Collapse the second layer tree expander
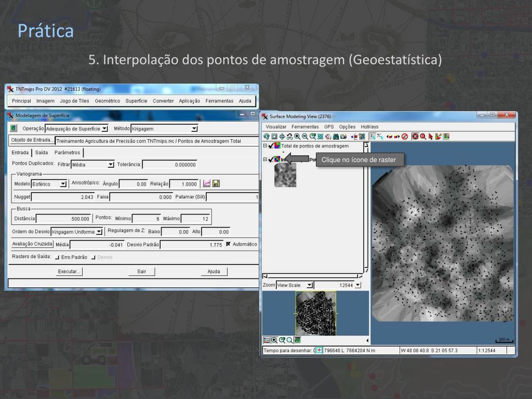This screenshot has height=399, width=532. coord(265,159)
